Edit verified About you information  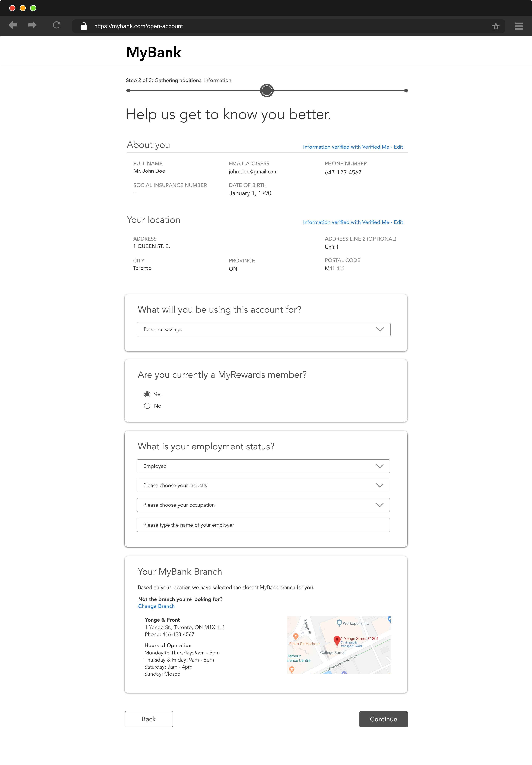pyautogui.click(x=398, y=147)
